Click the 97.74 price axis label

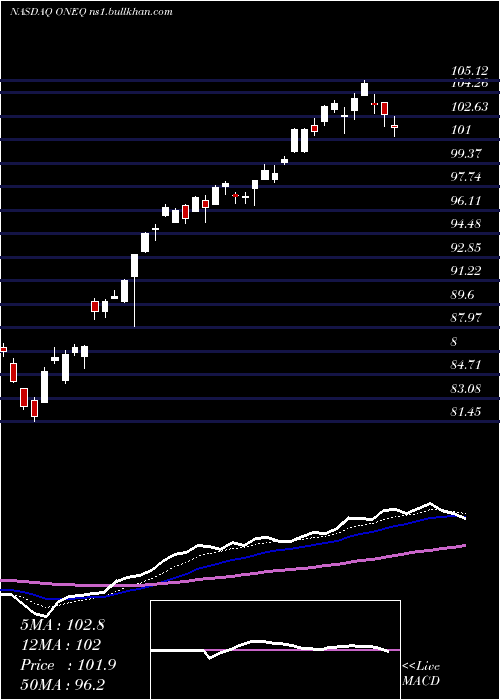pyautogui.click(x=466, y=177)
